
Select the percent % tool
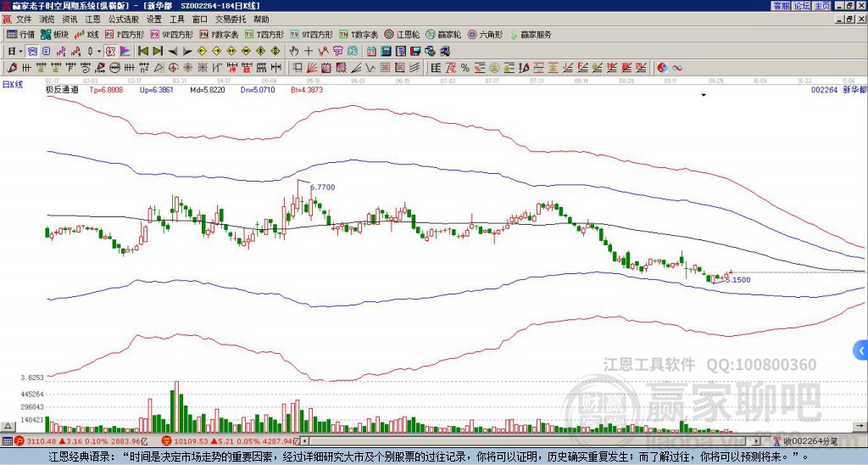tap(465, 68)
